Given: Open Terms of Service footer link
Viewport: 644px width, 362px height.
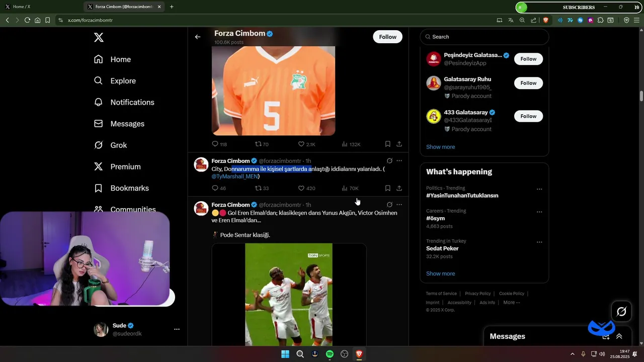Looking at the screenshot, I should [441, 294].
